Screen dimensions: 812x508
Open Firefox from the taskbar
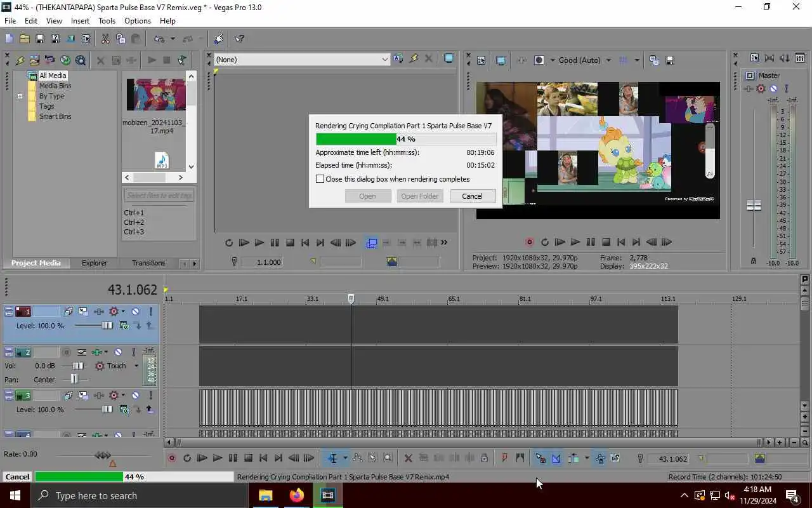coord(297,495)
